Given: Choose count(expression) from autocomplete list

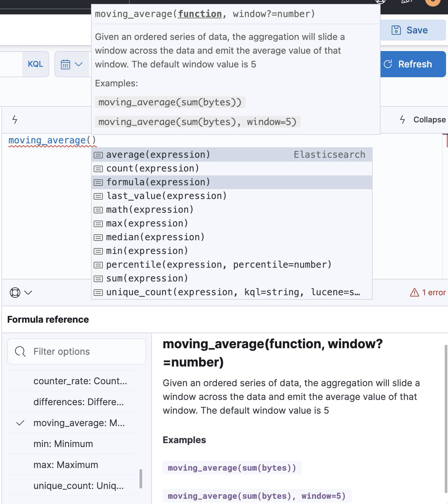Looking at the screenshot, I should pyautogui.click(x=153, y=168).
